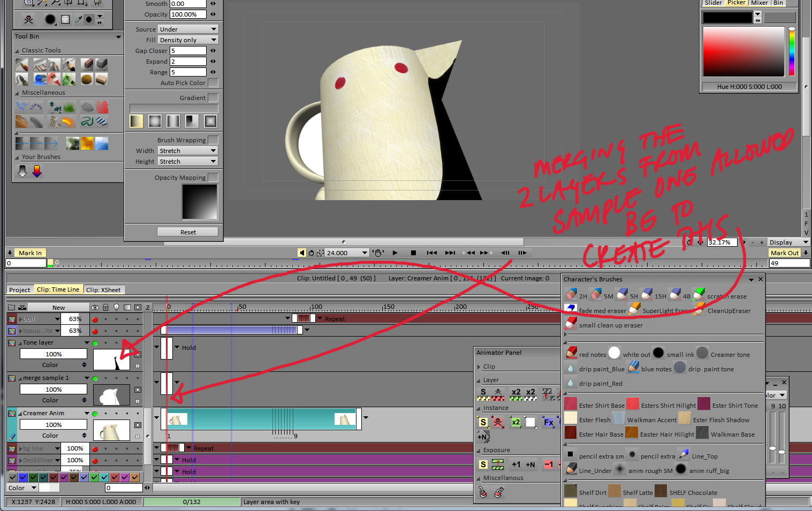812x511 pixels.
Task: Expand the Clip section in Animator Panel
Action: click(479, 367)
